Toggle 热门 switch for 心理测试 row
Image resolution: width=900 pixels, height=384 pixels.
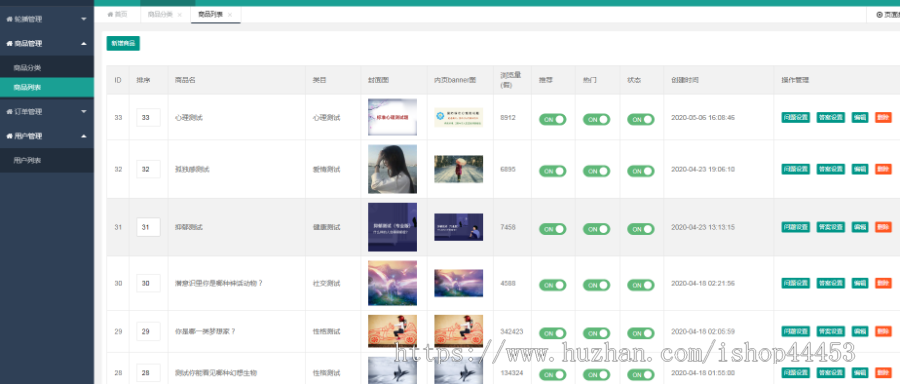coord(596,119)
